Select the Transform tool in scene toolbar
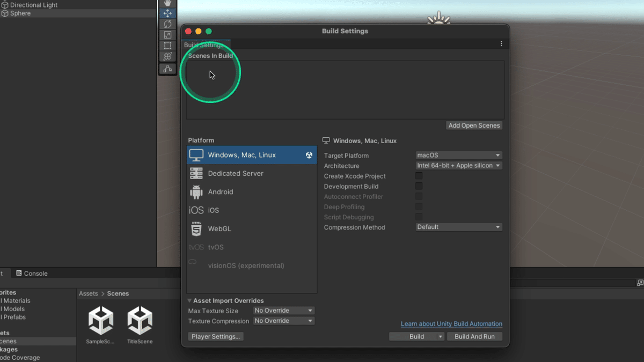 167,56
